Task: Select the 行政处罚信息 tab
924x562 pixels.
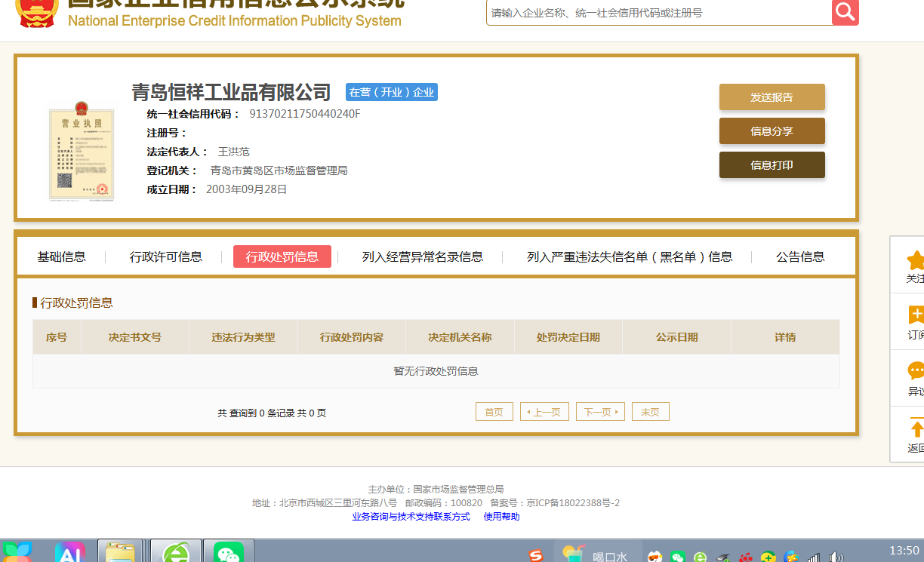Action: pos(282,256)
